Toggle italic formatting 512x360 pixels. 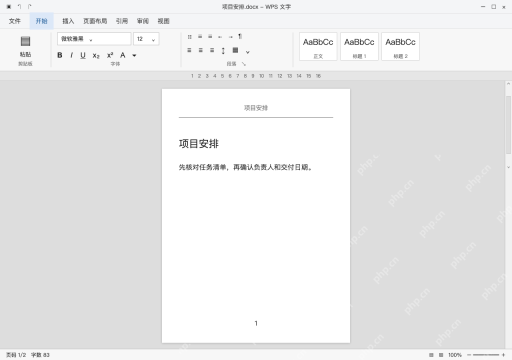(x=71, y=55)
